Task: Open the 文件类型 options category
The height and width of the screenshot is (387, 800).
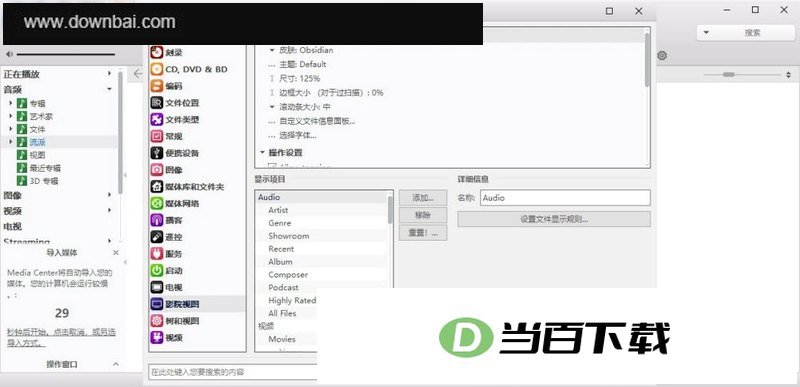Action: 175,120
